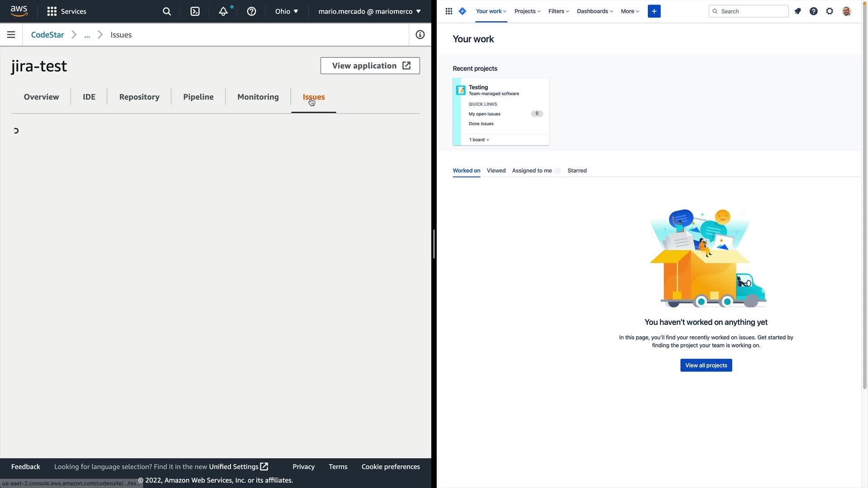Open the CodeStar info panel icon
Viewport: 868px width, 488px height.
coord(420,35)
